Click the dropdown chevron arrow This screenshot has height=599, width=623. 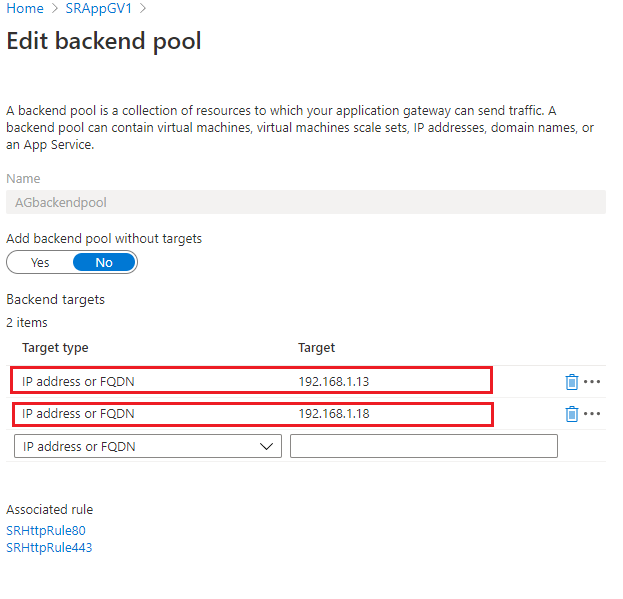pyautogui.click(x=267, y=446)
